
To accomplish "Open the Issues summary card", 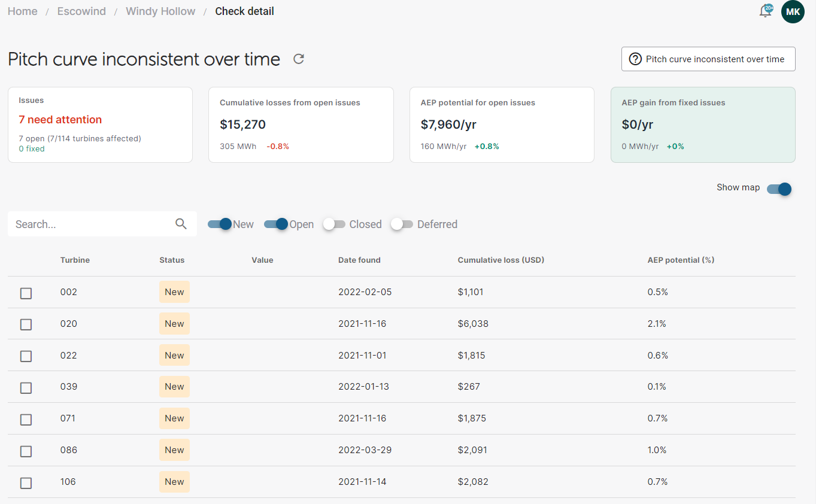I will click(x=100, y=125).
